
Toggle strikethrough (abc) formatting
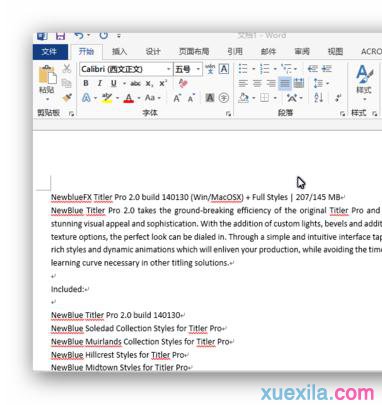click(135, 84)
